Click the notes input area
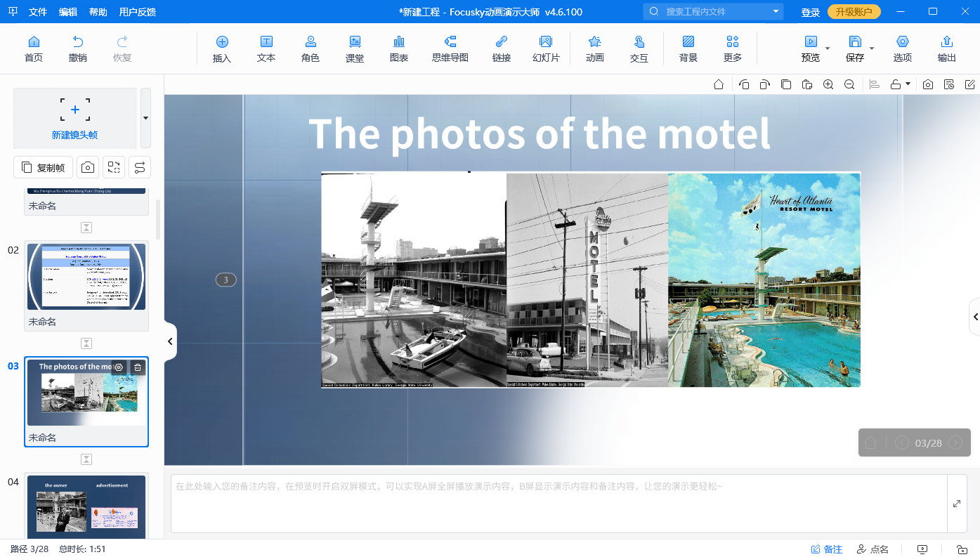Screen dimensions: 980x557 (x=559, y=504)
